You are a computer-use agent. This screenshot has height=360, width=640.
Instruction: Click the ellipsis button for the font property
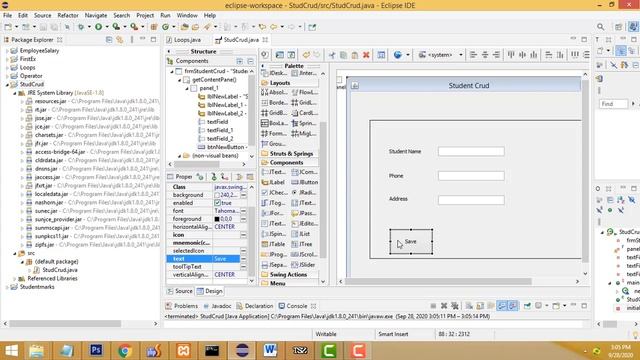243,211
